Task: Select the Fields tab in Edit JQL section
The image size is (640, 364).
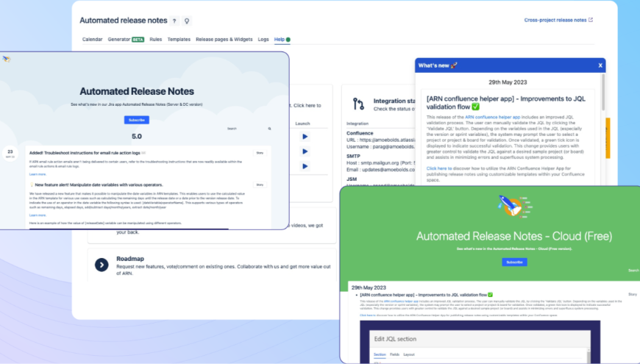Action: tap(395, 354)
